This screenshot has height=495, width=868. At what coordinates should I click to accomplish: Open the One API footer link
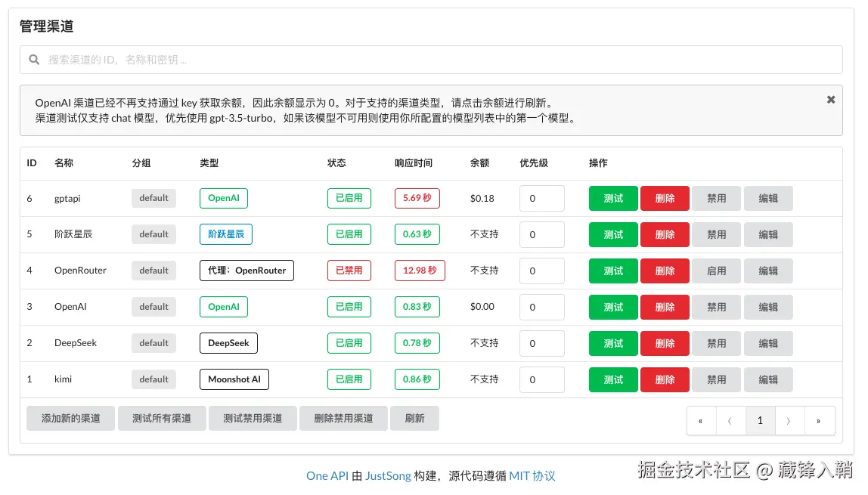[327, 476]
